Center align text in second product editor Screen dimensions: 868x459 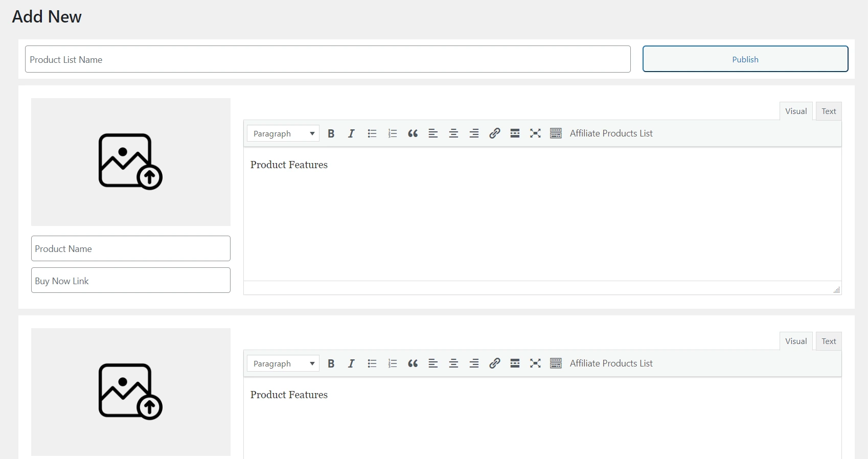tap(453, 363)
